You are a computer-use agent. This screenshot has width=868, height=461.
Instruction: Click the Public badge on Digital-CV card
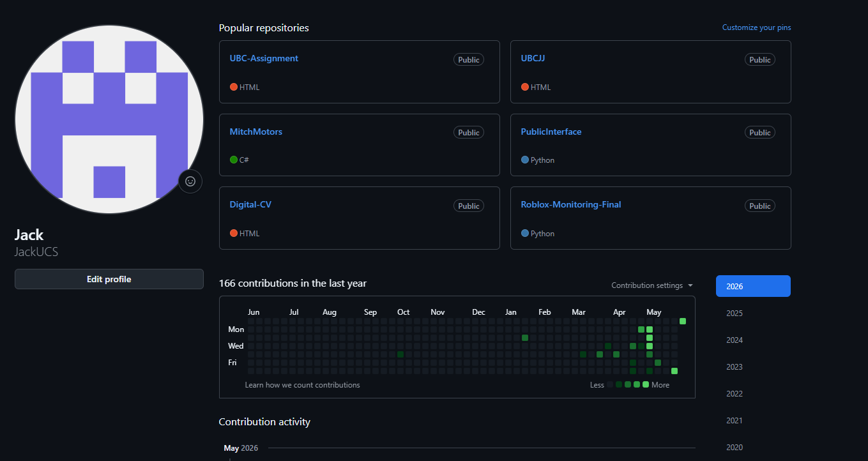[x=469, y=206]
